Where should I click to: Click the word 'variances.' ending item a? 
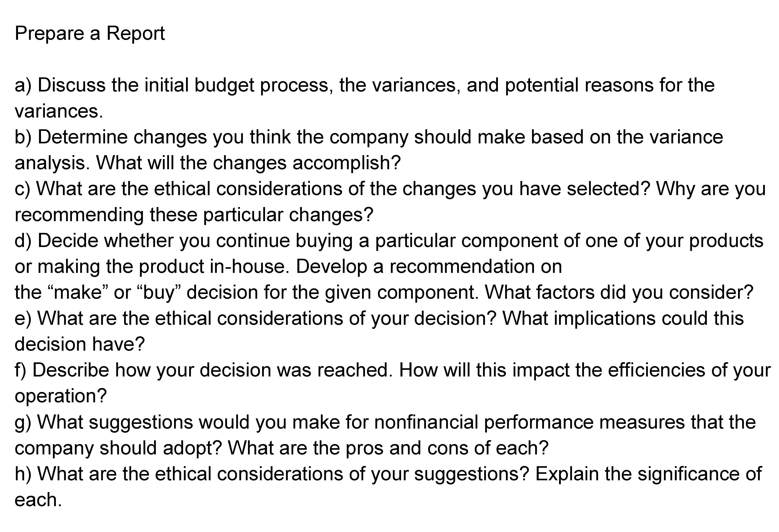[x=59, y=111]
